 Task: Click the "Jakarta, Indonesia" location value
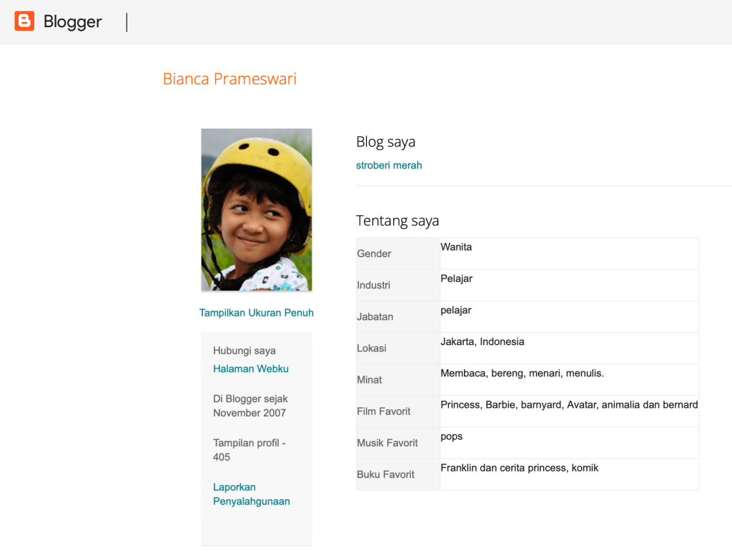[x=482, y=341]
